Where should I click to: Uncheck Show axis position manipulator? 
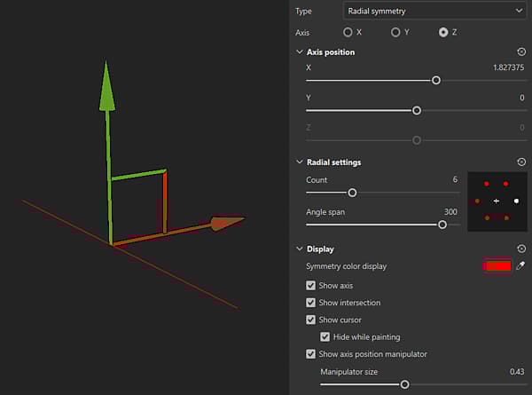tap(310, 354)
